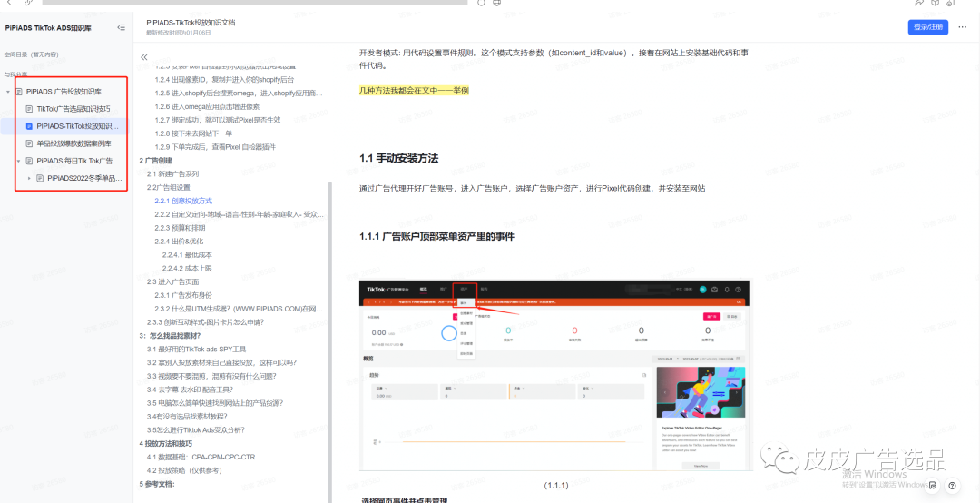Viewport: 980px width, 503px height.
Task: Go to 2.3.2 什么是UTM生成器 entry
Action: coord(239,309)
